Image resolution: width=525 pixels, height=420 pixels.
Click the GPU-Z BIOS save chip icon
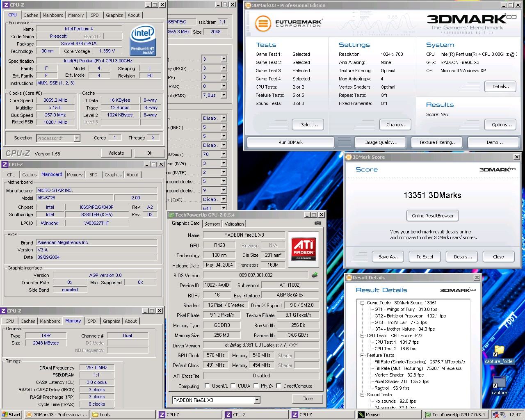pos(315,275)
